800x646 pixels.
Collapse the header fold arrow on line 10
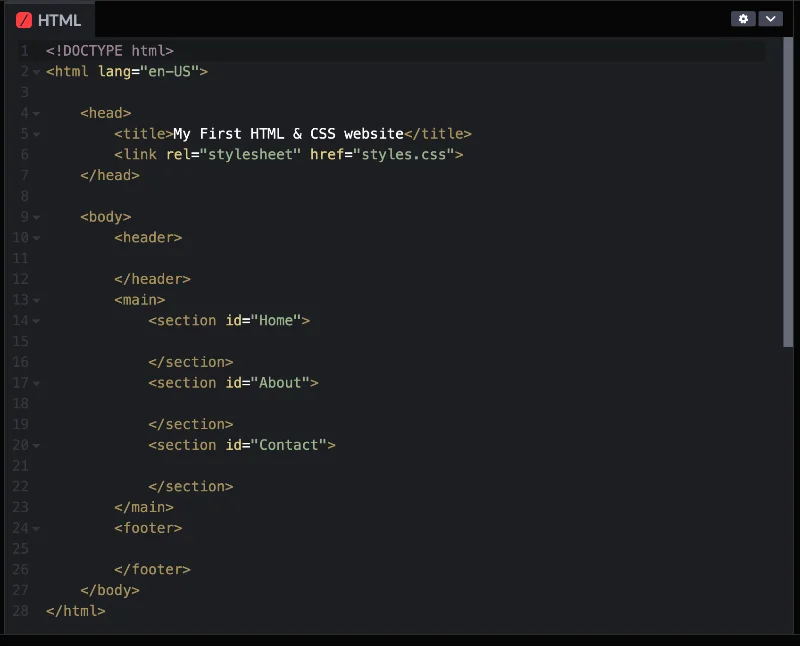coord(36,238)
